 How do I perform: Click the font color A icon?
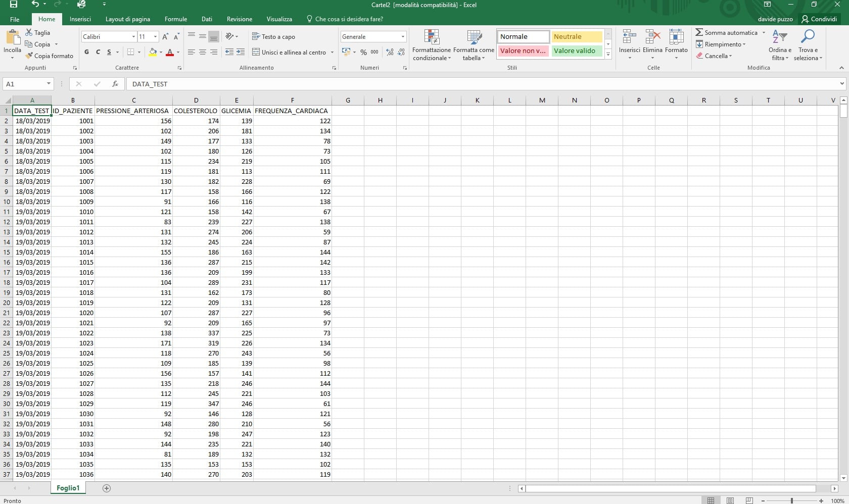(x=170, y=52)
